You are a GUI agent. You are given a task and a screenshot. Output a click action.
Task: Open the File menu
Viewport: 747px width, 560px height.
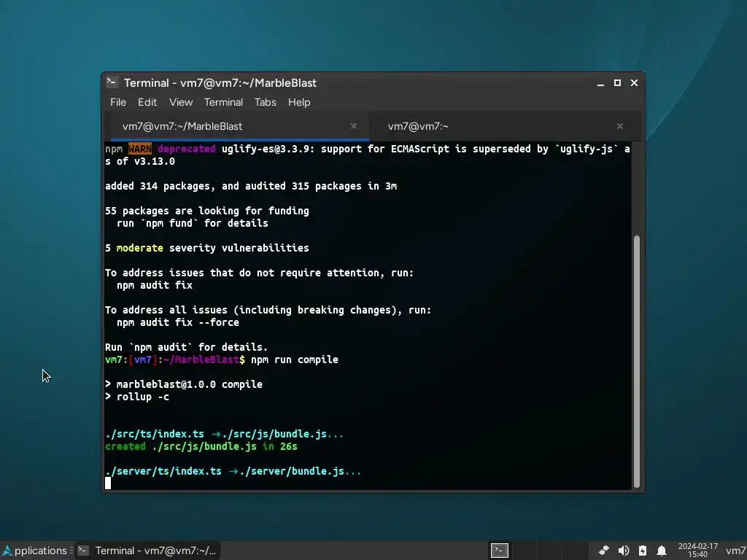tap(117, 102)
